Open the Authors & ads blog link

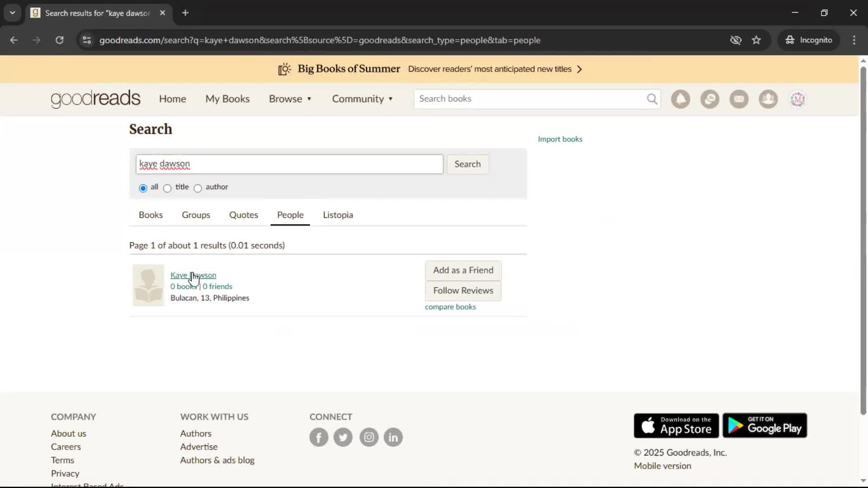(217, 460)
